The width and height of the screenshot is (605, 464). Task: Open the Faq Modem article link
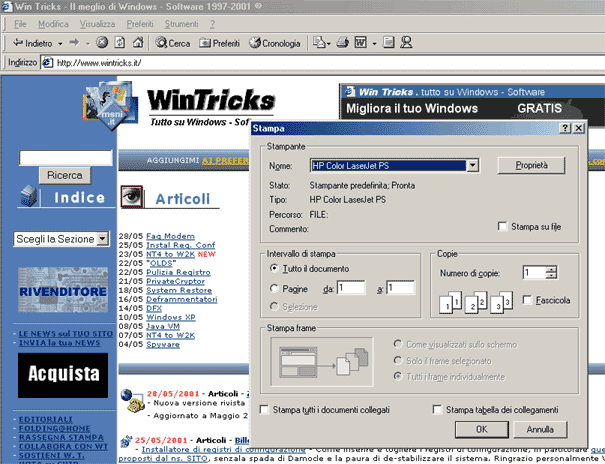170,236
